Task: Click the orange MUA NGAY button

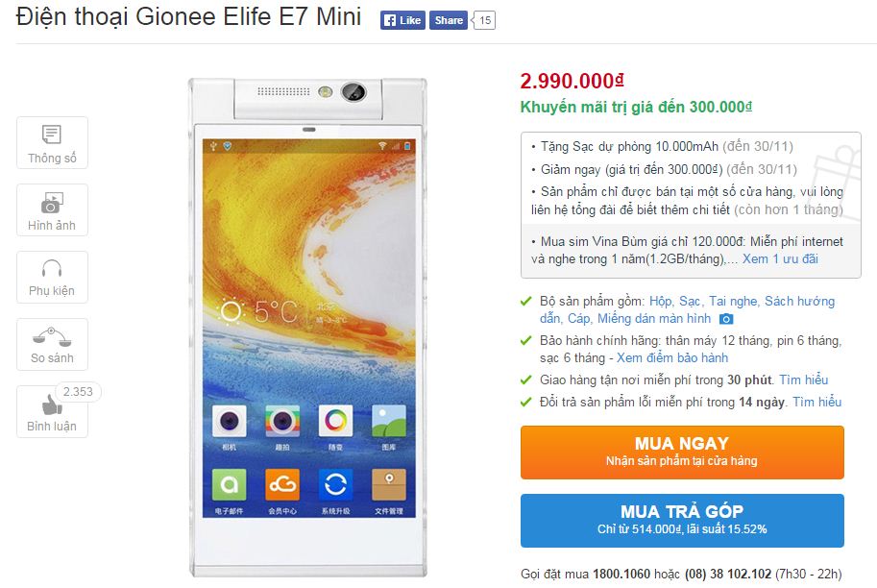Action: [x=682, y=453]
